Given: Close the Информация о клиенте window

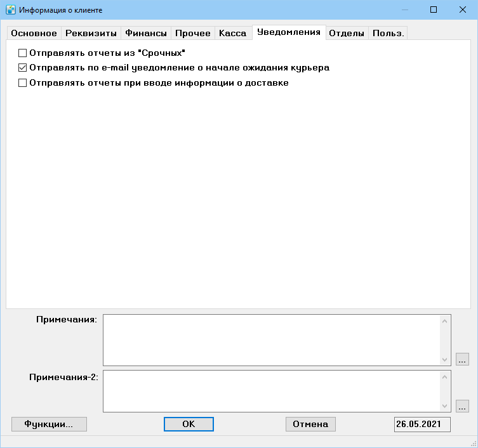Looking at the screenshot, I should click(463, 10).
